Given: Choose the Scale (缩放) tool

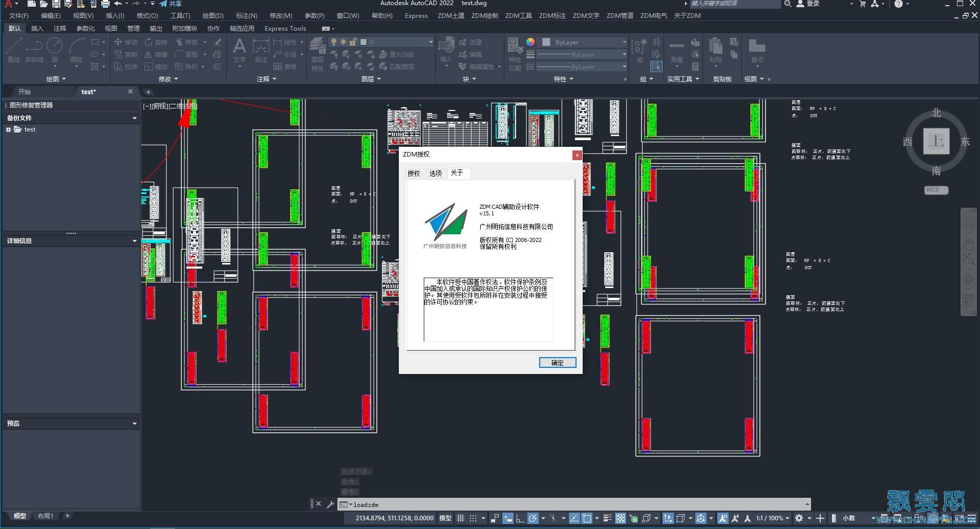Looking at the screenshot, I should coord(156,67).
